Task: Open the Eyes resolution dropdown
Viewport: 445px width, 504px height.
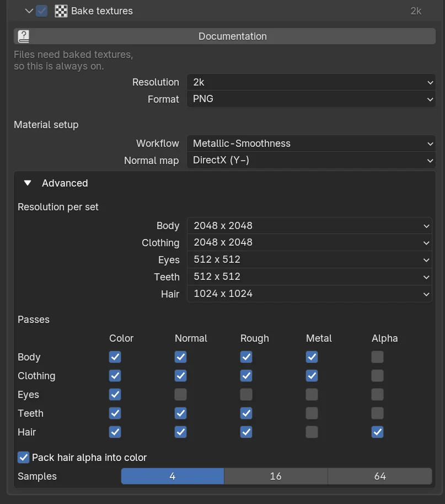Action: coord(309,259)
